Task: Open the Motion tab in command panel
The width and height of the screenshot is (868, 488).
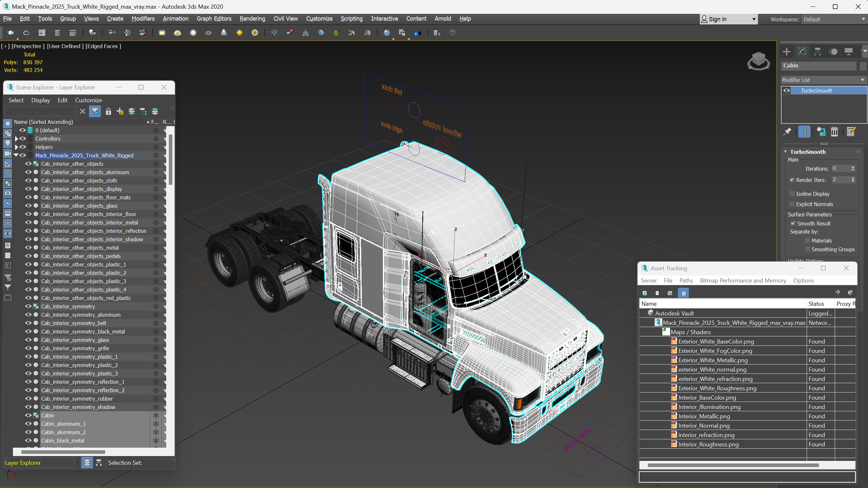Action: point(833,52)
